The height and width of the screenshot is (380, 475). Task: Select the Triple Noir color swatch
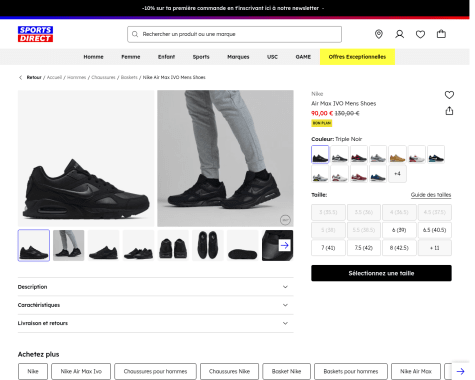coord(320,154)
